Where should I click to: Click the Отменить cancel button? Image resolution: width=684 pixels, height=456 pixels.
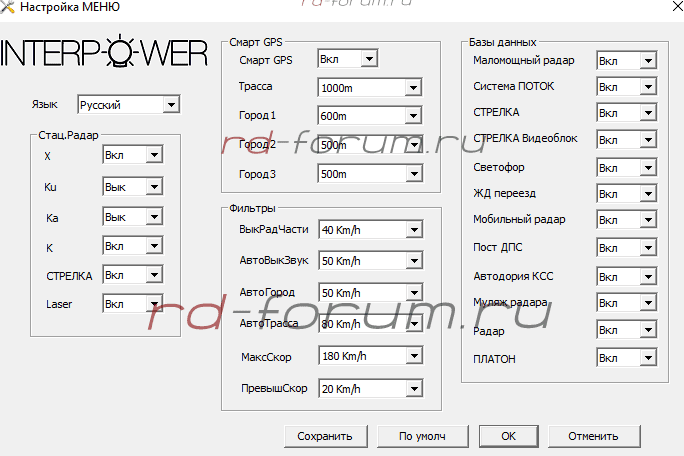594,436
